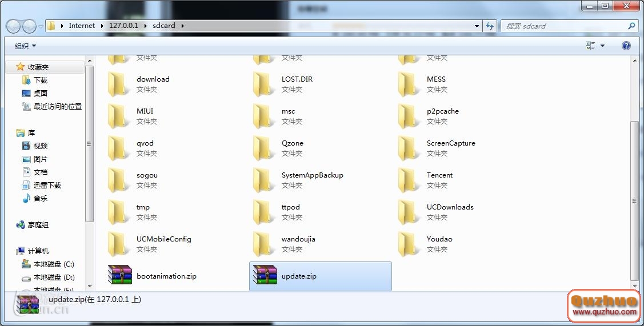Expand the arrow after sdcard breadcrumb

182,26
